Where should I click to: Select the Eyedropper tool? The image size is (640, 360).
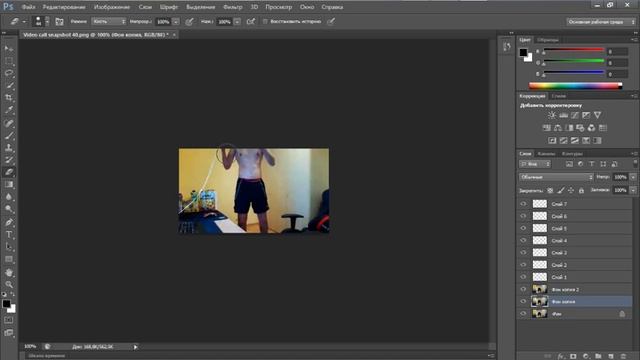(x=9, y=110)
